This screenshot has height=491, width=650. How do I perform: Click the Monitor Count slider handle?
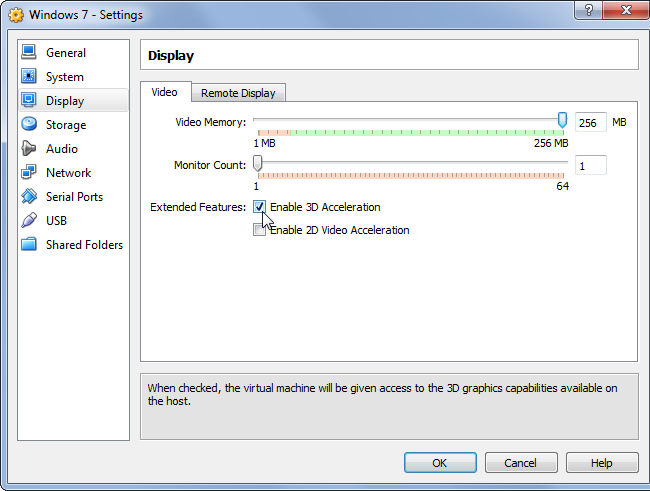pos(258,162)
